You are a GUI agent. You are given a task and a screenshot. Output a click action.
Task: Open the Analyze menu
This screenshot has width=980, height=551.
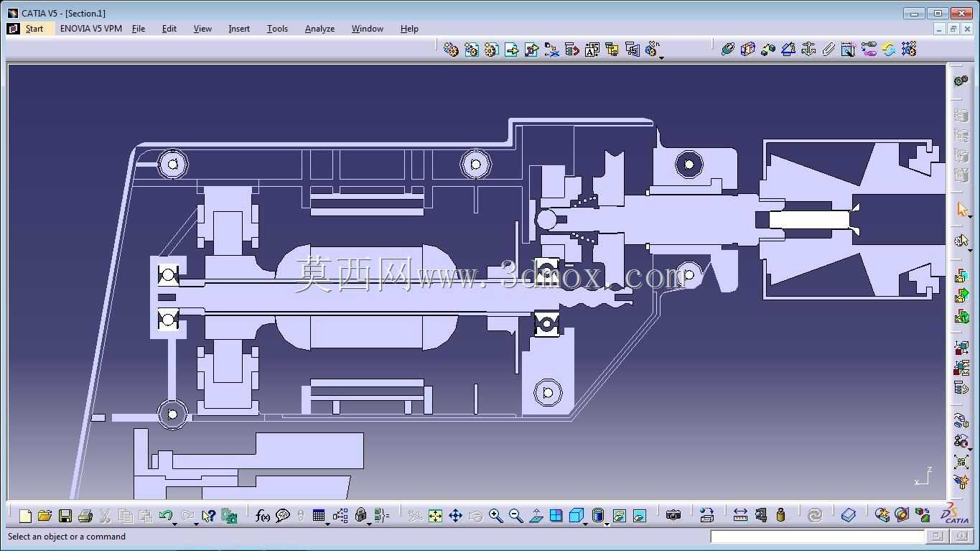coord(319,29)
